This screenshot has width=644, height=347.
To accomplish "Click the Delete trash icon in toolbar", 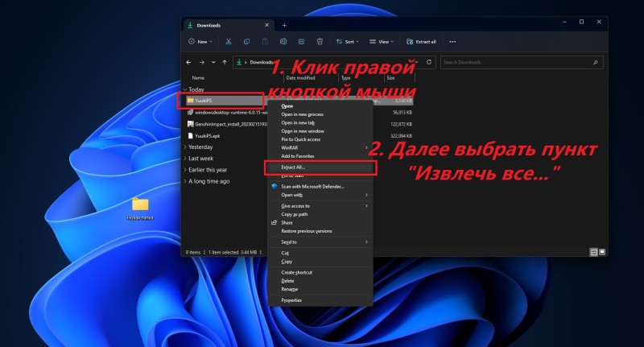I will click(320, 41).
